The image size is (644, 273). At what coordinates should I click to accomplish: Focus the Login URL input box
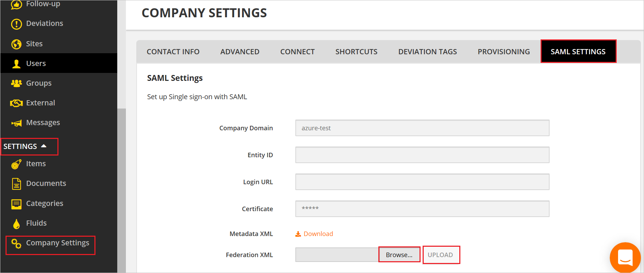coord(422,182)
